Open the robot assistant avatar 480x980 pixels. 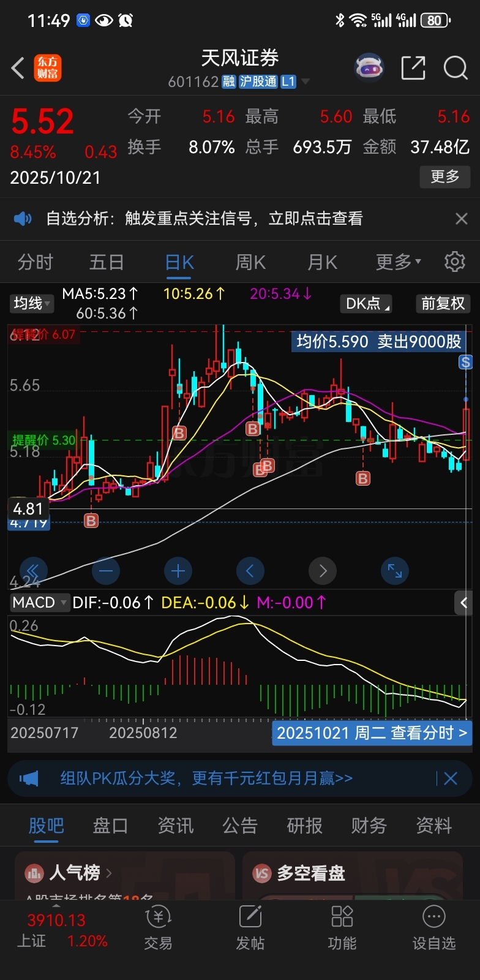click(x=369, y=67)
